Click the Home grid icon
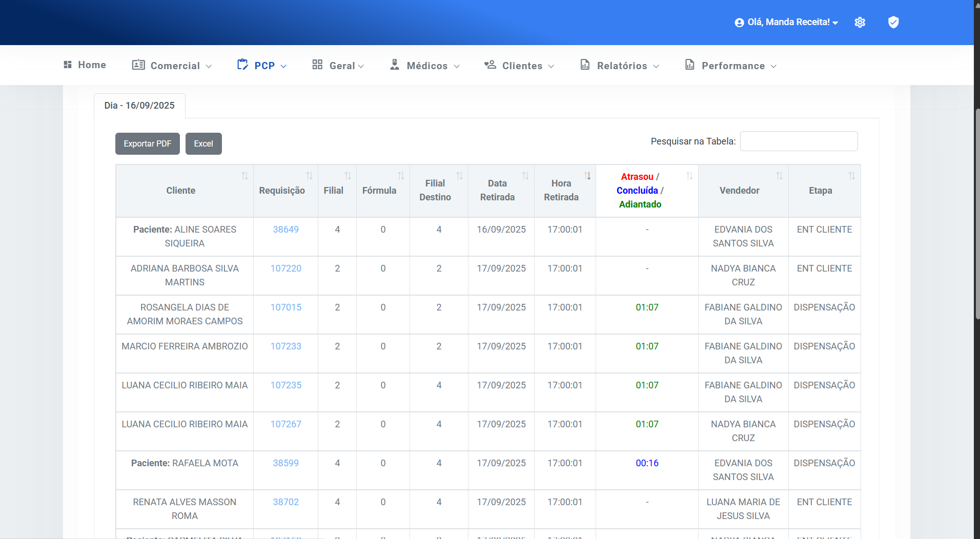Viewport: 980px width, 539px height. point(68,65)
